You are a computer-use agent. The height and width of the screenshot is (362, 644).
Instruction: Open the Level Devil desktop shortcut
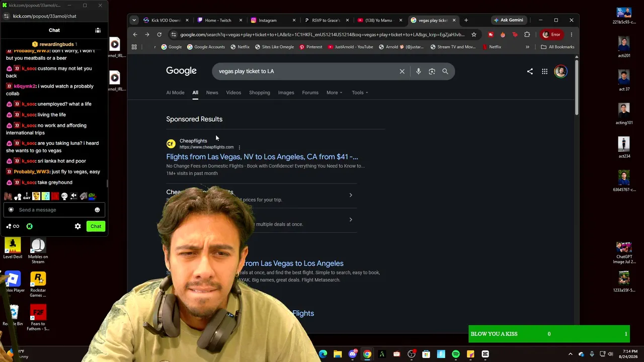[x=13, y=248]
